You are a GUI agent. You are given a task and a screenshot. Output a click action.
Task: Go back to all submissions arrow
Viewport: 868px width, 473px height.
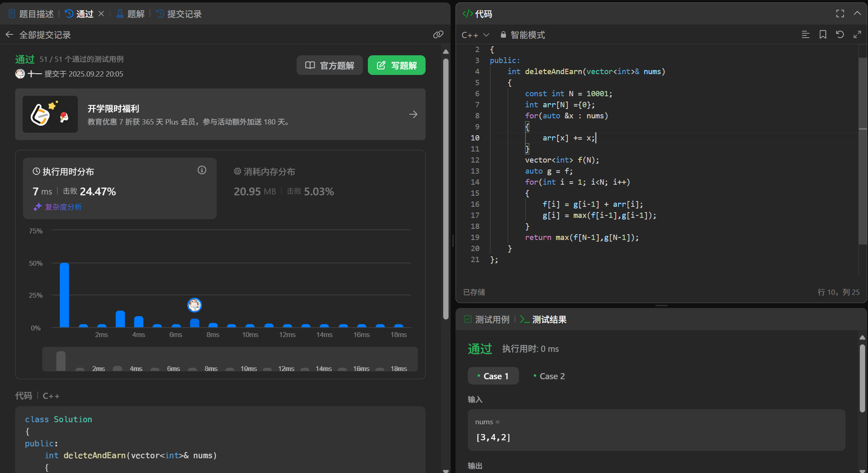(9, 35)
